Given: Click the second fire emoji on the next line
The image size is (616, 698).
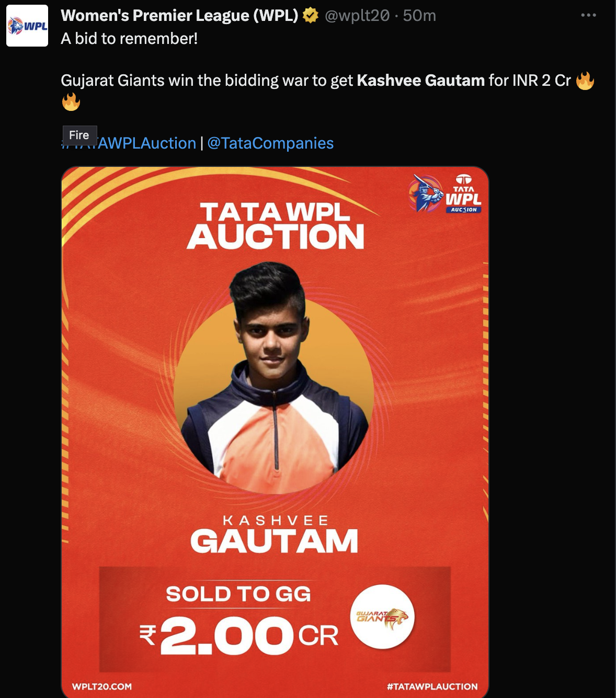Looking at the screenshot, I should (71, 102).
